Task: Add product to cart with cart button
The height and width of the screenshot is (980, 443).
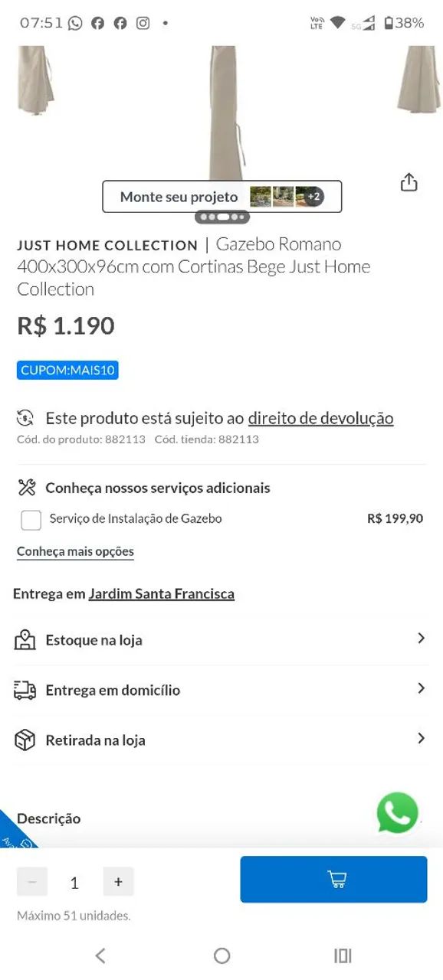Action: [333, 879]
